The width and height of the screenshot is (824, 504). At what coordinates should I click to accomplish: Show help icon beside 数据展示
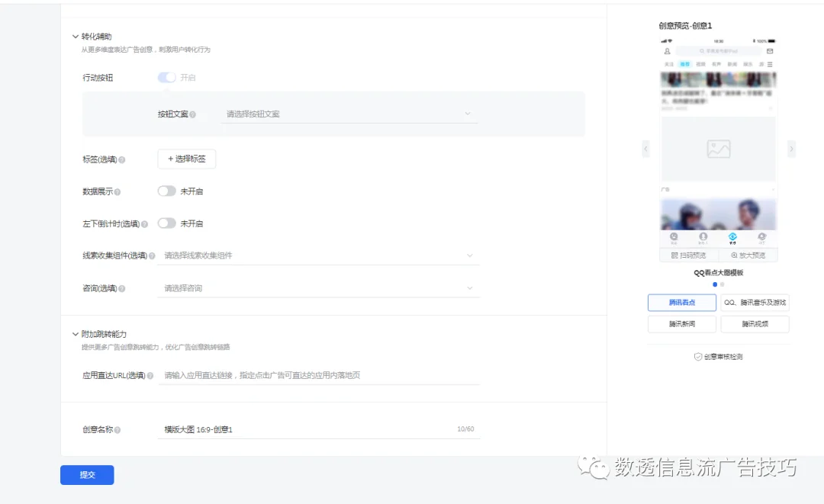(x=117, y=192)
